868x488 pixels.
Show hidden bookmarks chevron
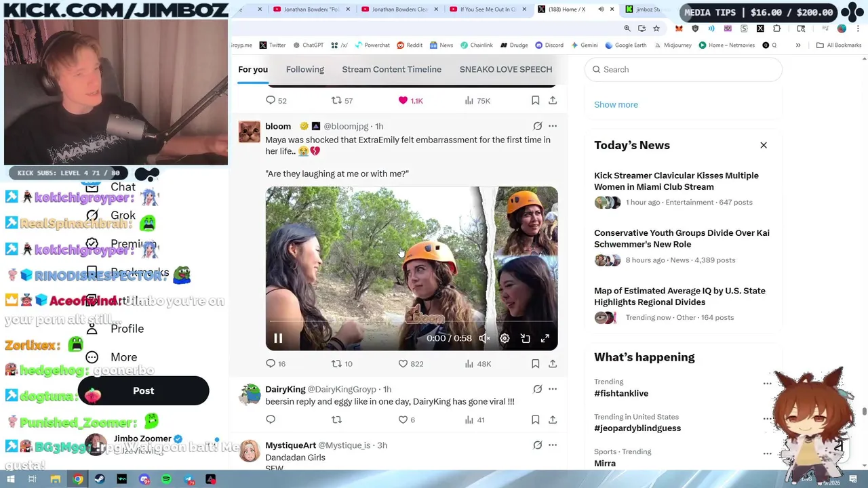[798, 45]
